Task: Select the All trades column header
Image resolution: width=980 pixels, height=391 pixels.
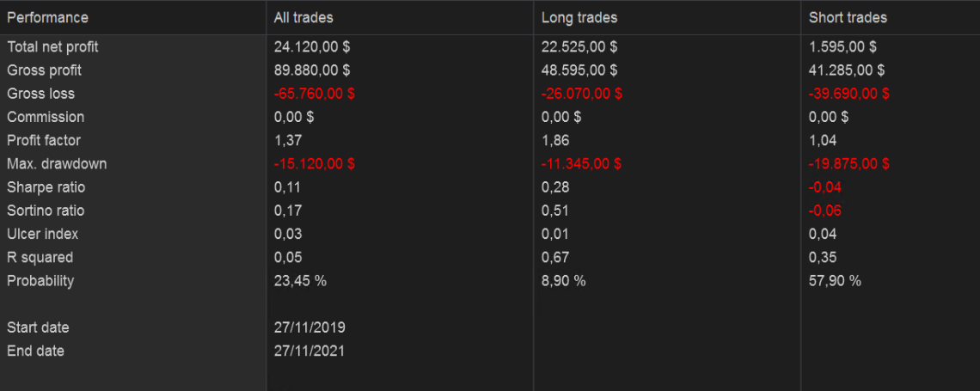Action: pos(303,17)
